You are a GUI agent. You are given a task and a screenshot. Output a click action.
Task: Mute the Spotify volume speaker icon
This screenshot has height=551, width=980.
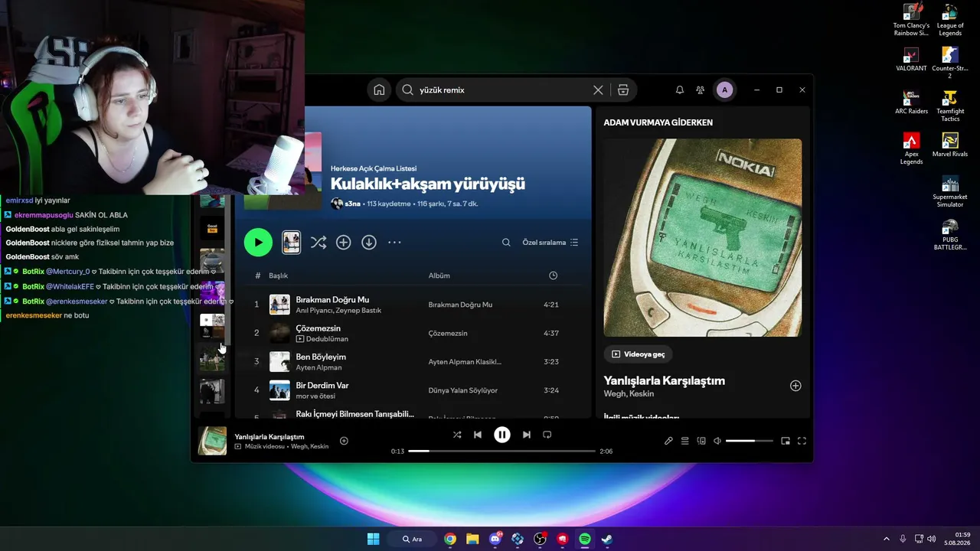click(717, 441)
